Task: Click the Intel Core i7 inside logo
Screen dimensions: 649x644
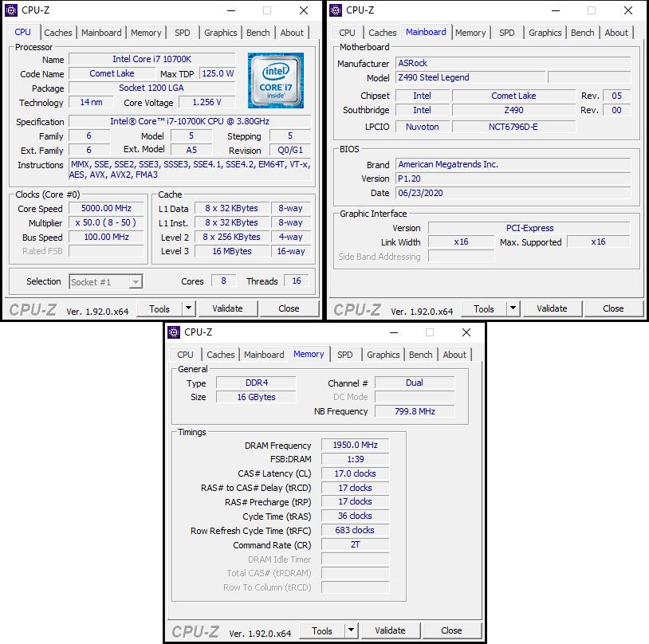Action: (276, 80)
